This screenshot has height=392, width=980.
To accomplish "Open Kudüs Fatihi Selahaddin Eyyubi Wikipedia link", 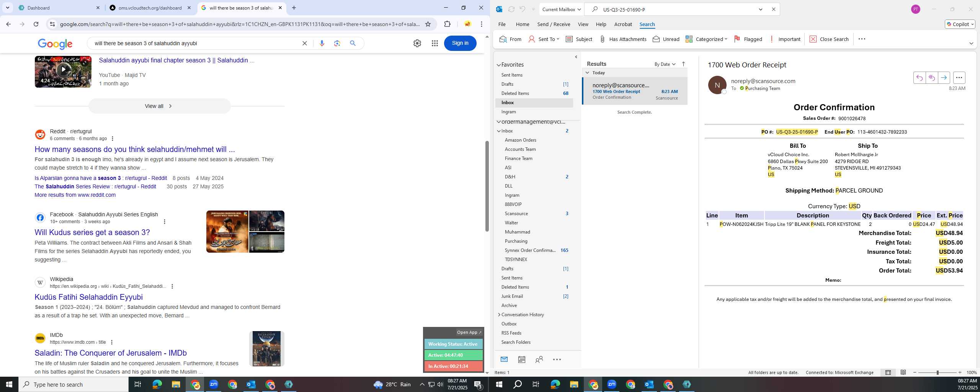I will coord(88,297).
